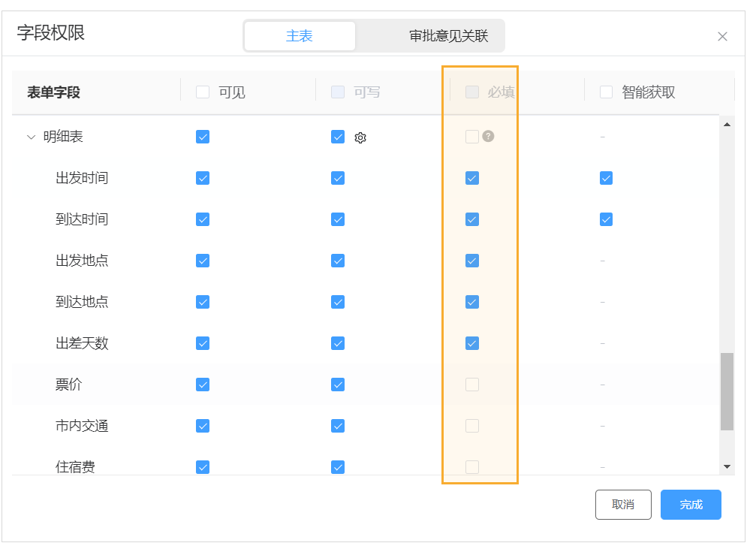Viewport: 756px width, 549px height.
Task: Check 必填 for 住宿费 field
Action: pos(472,466)
